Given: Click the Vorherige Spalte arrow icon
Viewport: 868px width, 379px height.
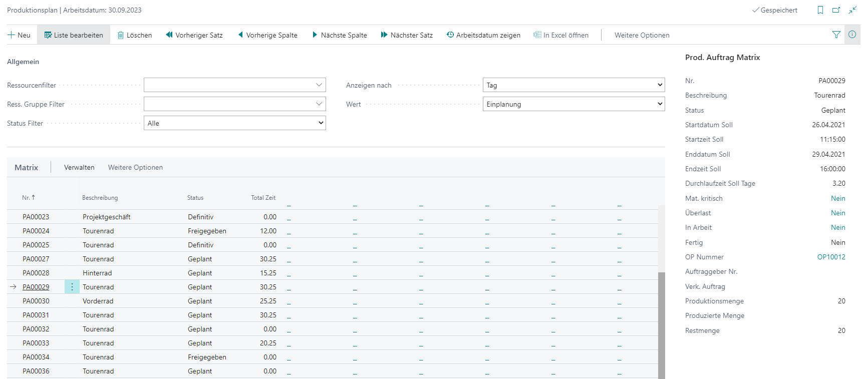Looking at the screenshot, I should point(241,35).
